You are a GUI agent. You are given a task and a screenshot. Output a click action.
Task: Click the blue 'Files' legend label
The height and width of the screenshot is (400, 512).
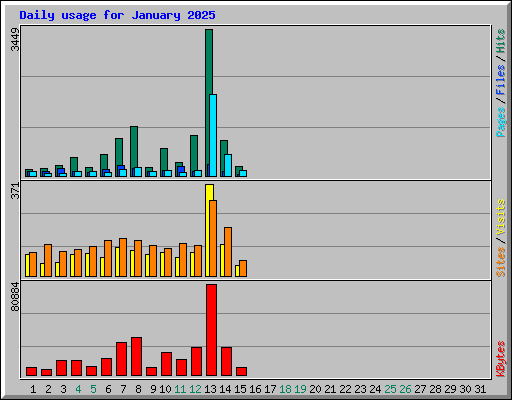coord(500,80)
